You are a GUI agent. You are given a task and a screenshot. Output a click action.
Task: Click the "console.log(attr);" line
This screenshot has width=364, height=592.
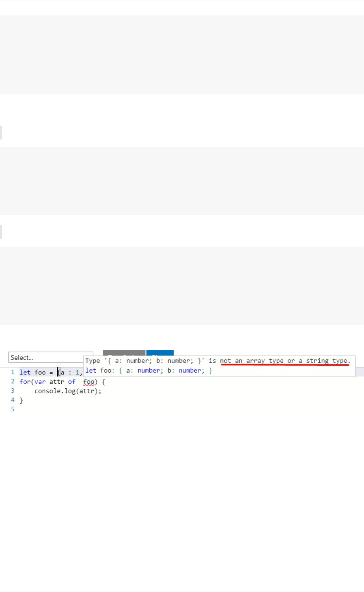tap(68, 391)
